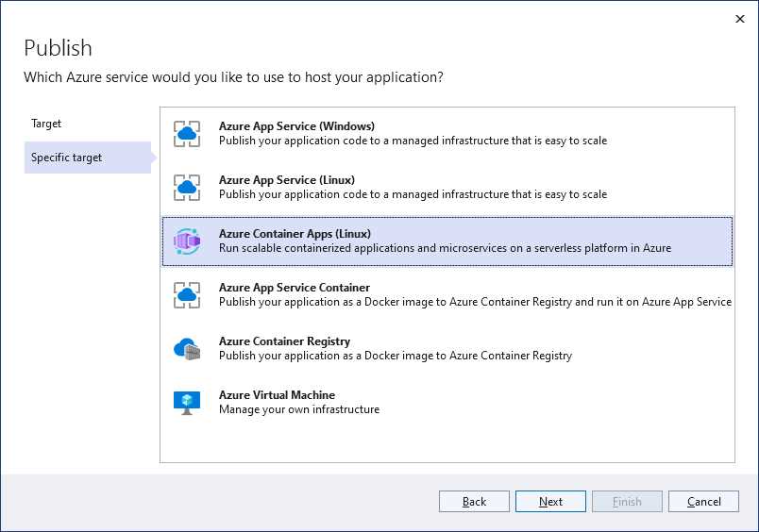The height and width of the screenshot is (532, 759).
Task: Click 'Publish your application as a Docker image to Azure Container Registry' text under Azure Container Registry
Action: (395, 356)
